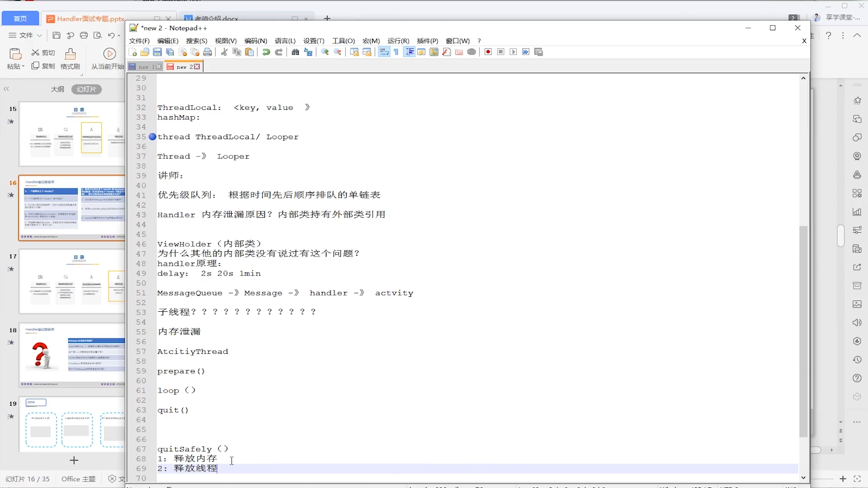868x488 pixels.
Task: Open Find with the binoculars icon
Action: (x=295, y=52)
